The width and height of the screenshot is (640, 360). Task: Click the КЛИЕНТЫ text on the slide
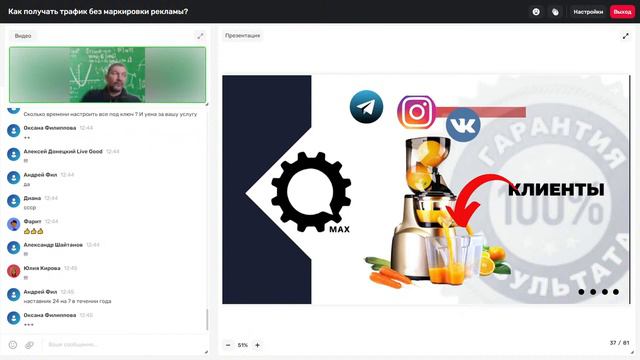coord(556,189)
